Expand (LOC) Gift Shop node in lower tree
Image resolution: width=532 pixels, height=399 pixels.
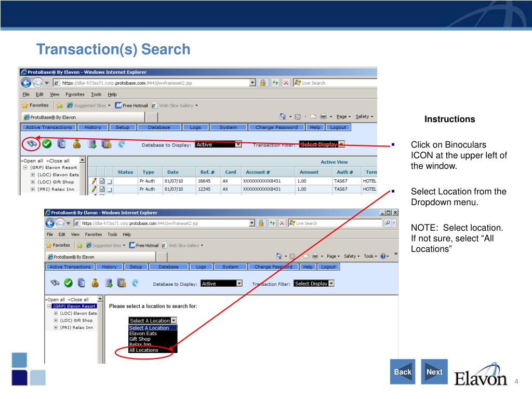[x=56, y=320]
